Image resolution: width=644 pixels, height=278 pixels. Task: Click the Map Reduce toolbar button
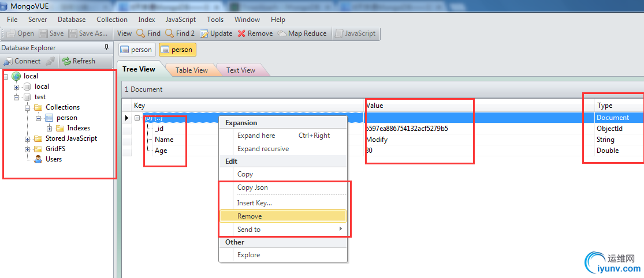point(302,33)
